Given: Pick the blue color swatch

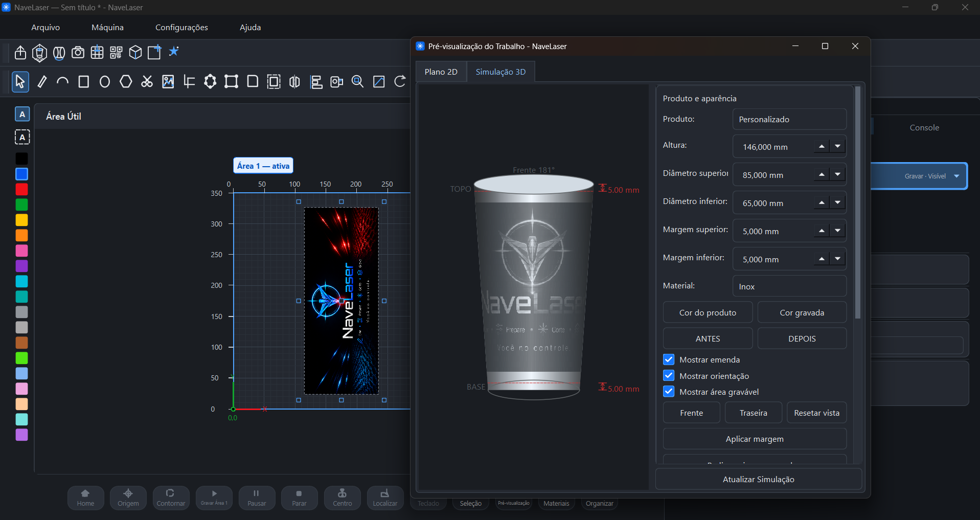Looking at the screenshot, I should coord(21,174).
